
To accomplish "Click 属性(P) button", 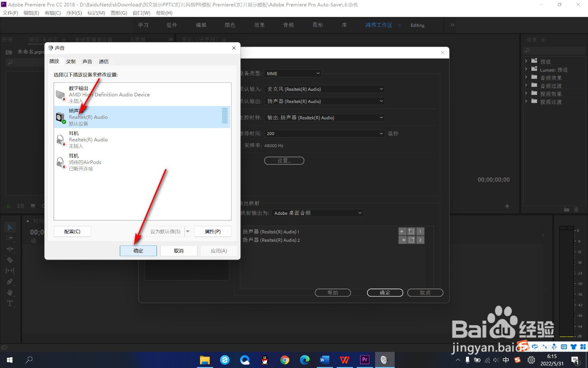I will [213, 231].
